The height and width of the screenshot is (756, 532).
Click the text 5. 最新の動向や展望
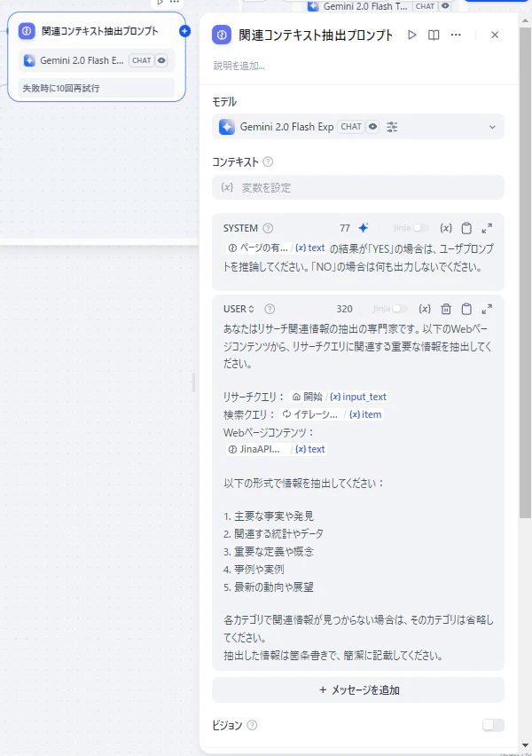[269, 587]
